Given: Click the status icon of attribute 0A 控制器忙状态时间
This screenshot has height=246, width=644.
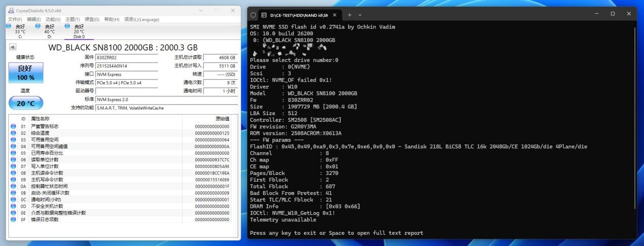Looking at the screenshot, I should click(x=14, y=186).
